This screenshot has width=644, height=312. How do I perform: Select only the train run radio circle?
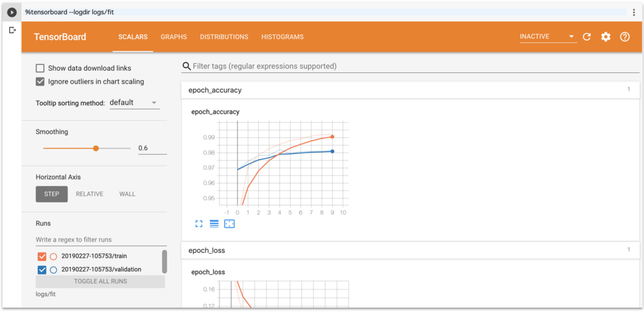[x=53, y=257]
